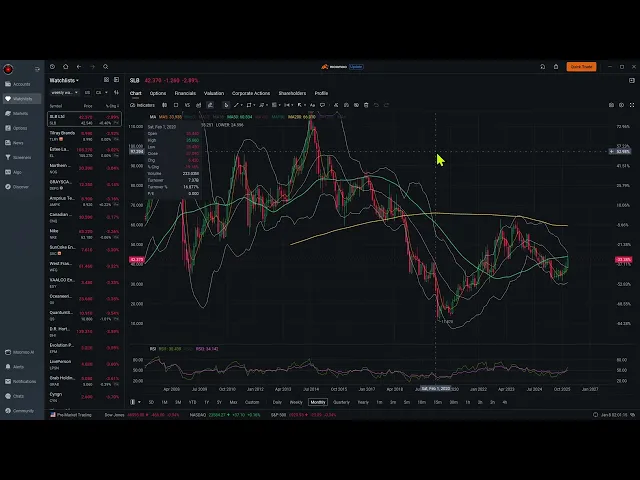Switch to the Corporate Actions tab
Image resolution: width=640 pixels, height=480 pixels.
[251, 93]
